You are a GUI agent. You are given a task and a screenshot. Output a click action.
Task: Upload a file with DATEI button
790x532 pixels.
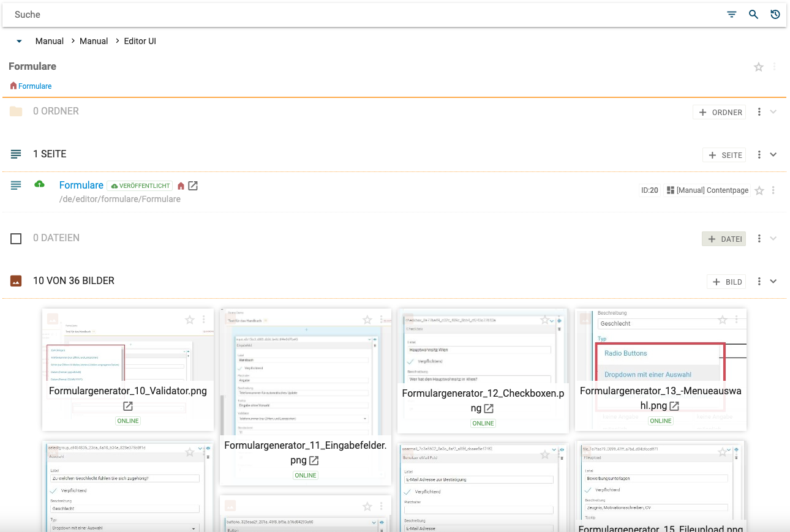tap(724, 239)
